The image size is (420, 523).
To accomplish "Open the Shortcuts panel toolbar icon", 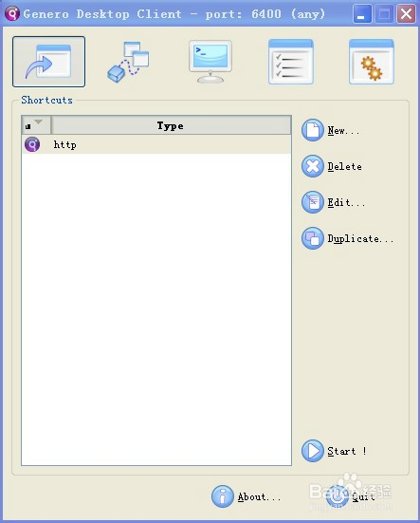I will pos(48,62).
